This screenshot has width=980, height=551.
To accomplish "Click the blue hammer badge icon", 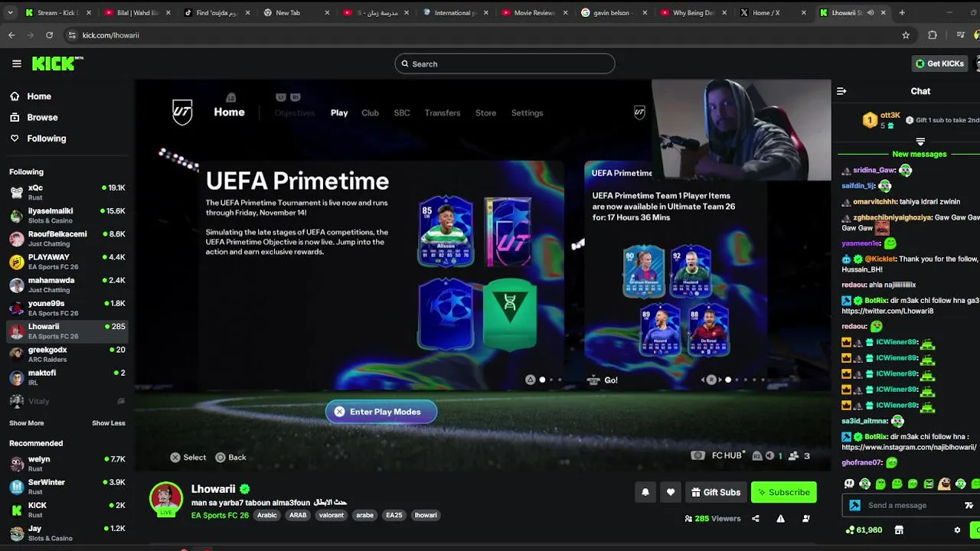I will click(854, 505).
